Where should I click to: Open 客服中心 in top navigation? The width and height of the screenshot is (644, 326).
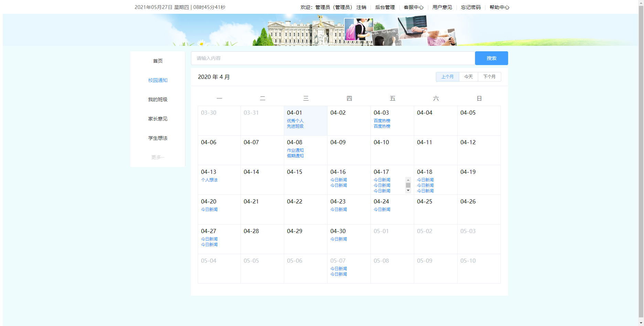coord(414,7)
